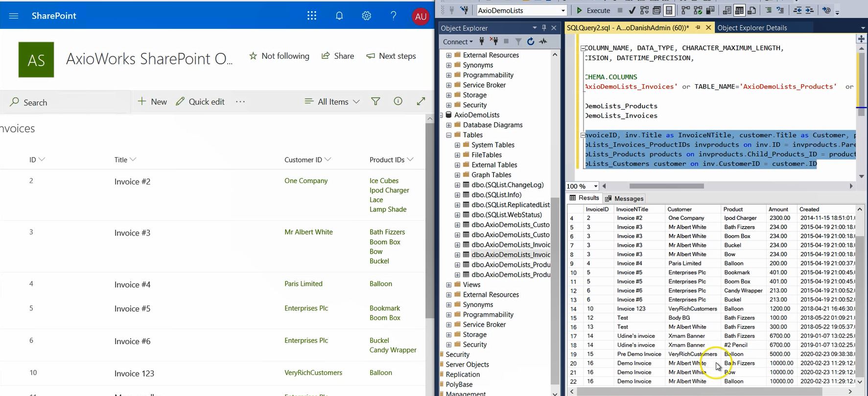The height and width of the screenshot is (396, 868).
Task: Open the One Company customer link
Action: tap(306, 181)
